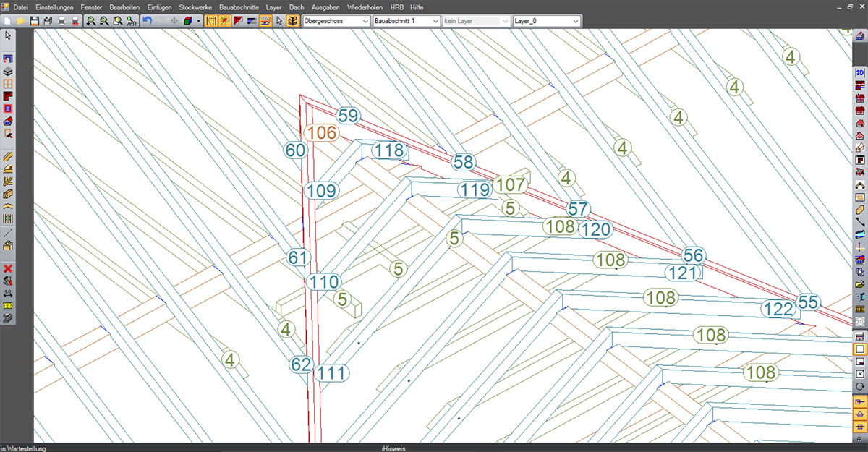Viewport: 868px width, 452px height.
Task: Select the component label 111
Action: tap(332, 373)
